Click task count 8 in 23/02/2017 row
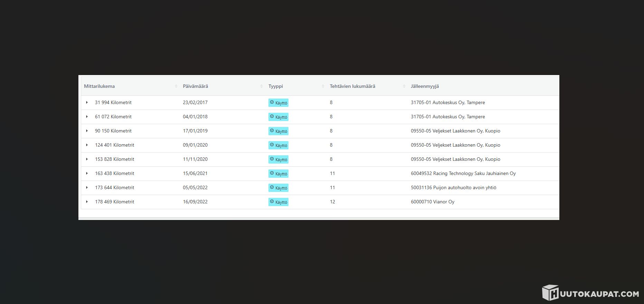 (x=331, y=102)
